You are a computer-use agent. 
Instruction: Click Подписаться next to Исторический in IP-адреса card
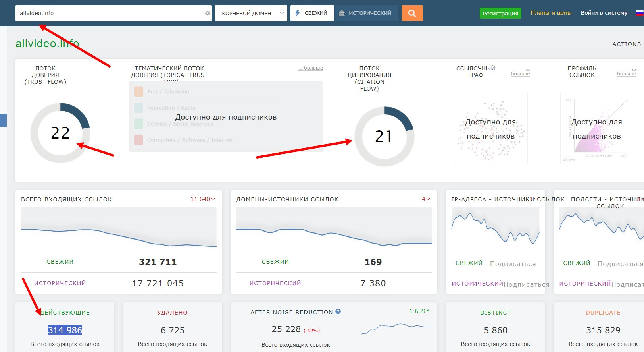click(x=526, y=284)
